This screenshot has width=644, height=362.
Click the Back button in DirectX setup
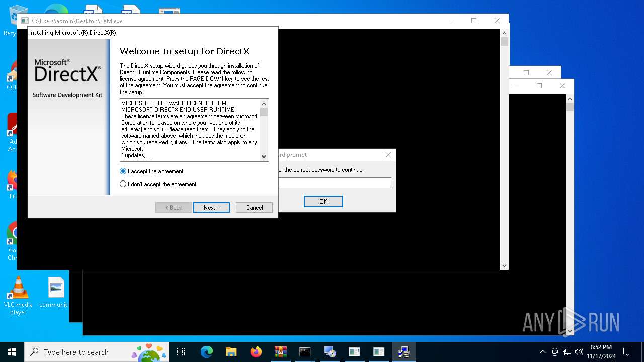pyautogui.click(x=174, y=207)
